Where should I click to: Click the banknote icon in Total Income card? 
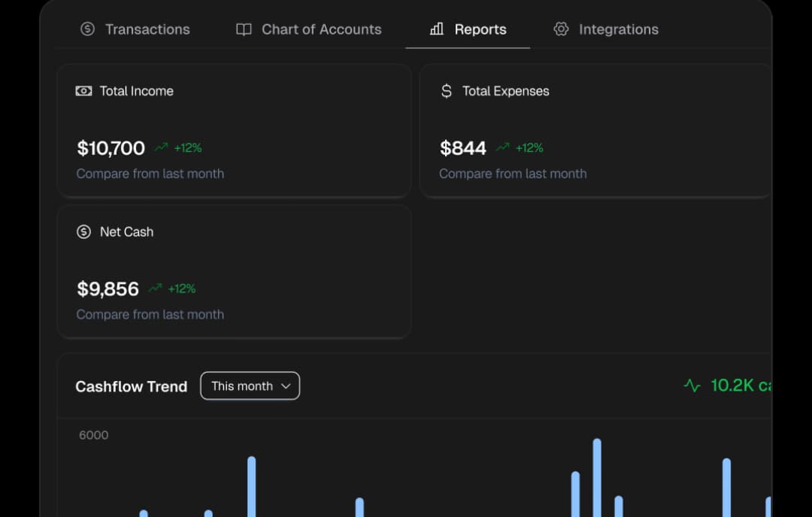pyautogui.click(x=83, y=90)
